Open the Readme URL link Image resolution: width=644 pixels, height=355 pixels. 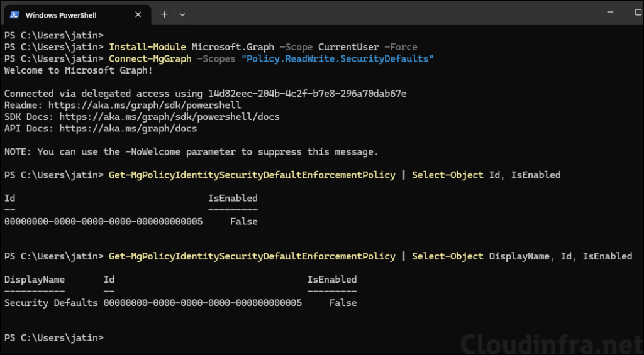145,105
